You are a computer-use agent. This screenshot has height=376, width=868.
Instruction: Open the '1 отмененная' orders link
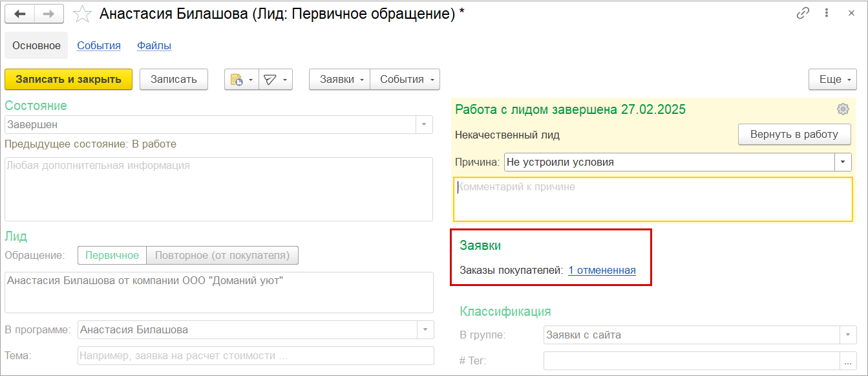[602, 271]
